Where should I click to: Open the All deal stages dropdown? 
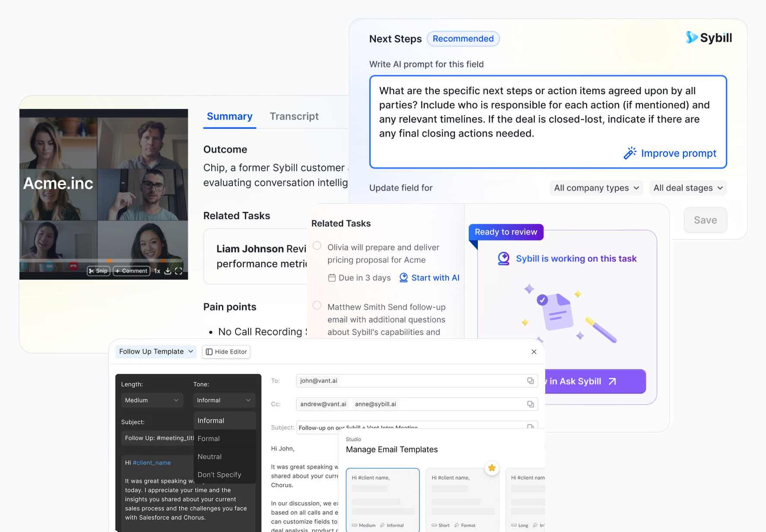[x=688, y=188]
